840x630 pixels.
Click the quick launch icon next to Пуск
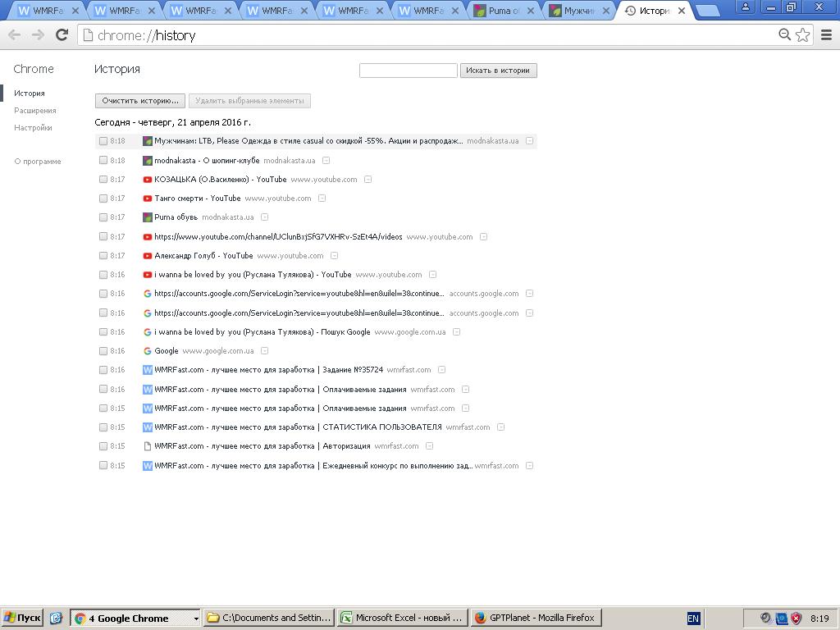pos(57,619)
